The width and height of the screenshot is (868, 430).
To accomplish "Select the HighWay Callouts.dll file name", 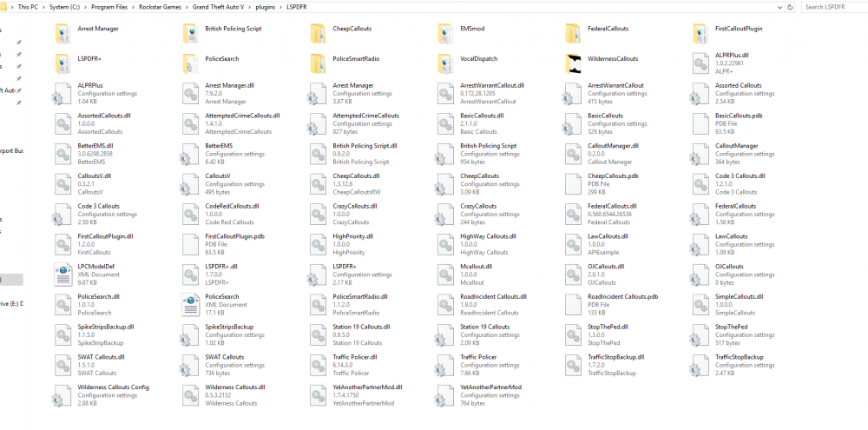I will click(488, 236).
